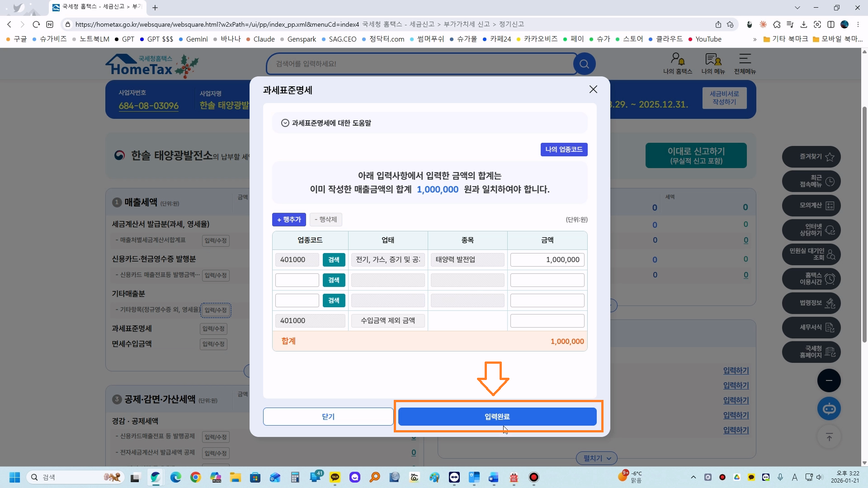
Task: Click the 입력완료 button
Action: 497,417
